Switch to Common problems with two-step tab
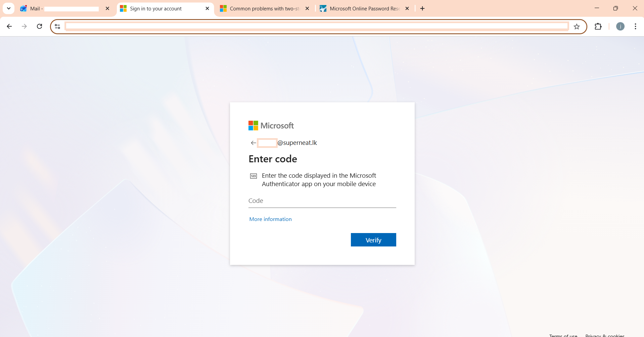The width and height of the screenshot is (644, 337). point(265,8)
